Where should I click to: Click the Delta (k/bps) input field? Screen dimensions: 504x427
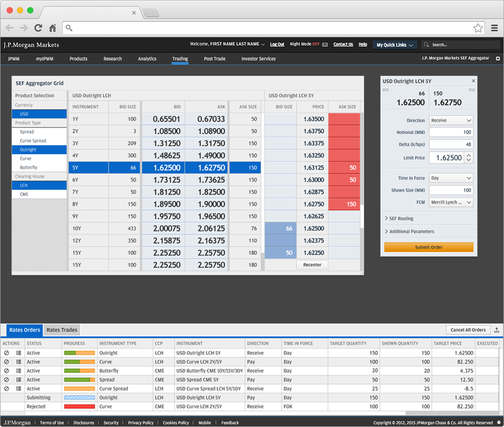pos(451,145)
